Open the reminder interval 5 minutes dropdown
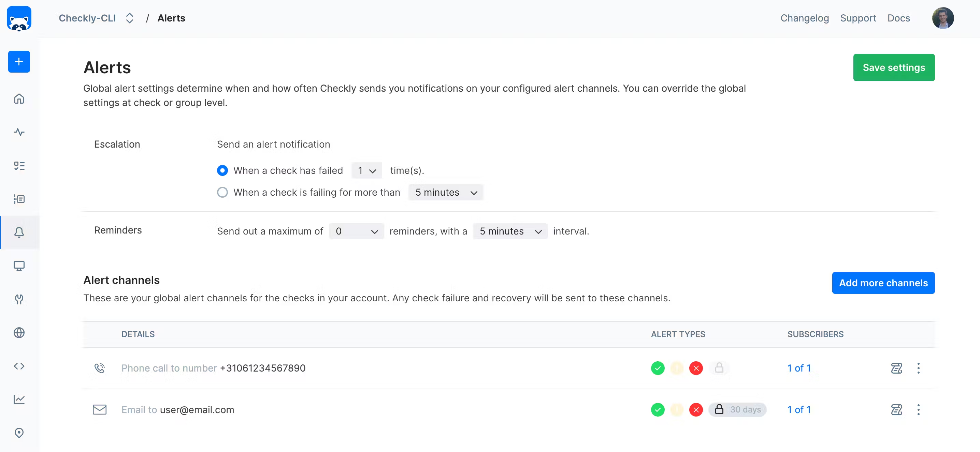This screenshot has height=452, width=980. click(510, 231)
